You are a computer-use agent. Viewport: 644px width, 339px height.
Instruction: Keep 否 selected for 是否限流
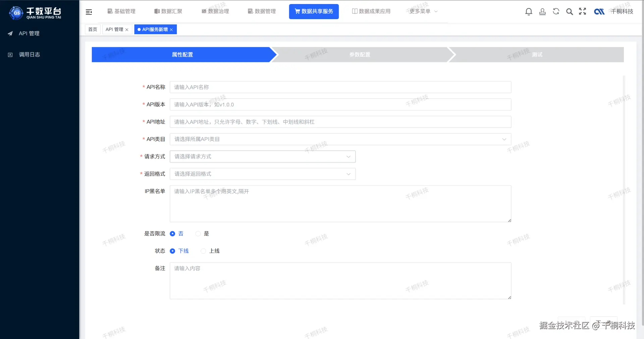point(173,234)
